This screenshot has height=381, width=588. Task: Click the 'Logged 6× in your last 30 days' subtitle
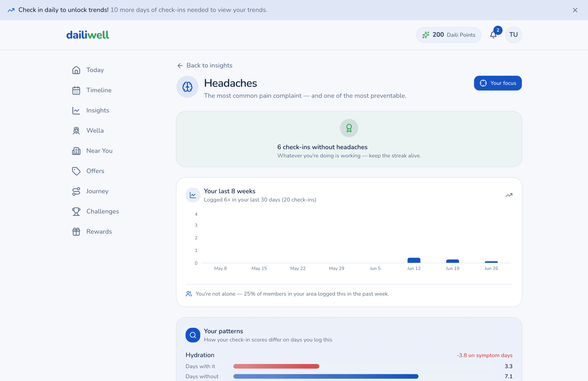pos(260,200)
